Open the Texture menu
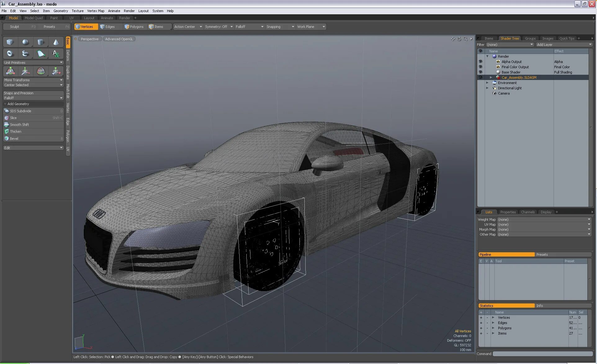This screenshot has width=597, height=364. point(78,11)
